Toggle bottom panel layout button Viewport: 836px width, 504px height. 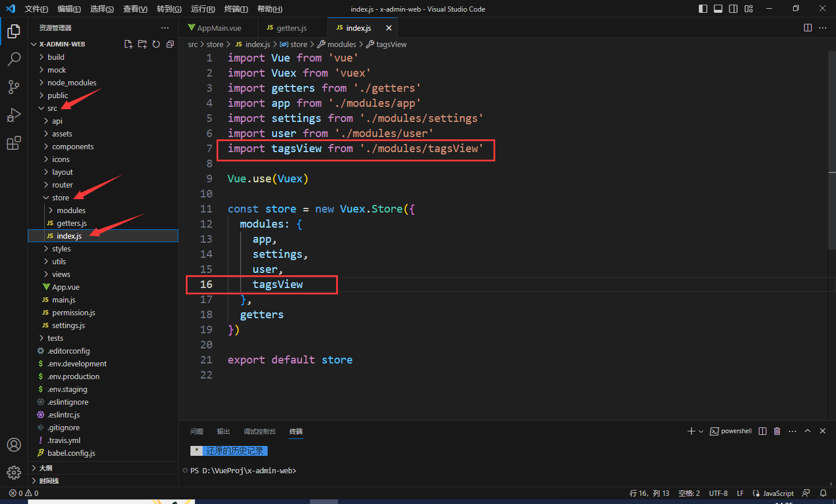click(x=718, y=9)
